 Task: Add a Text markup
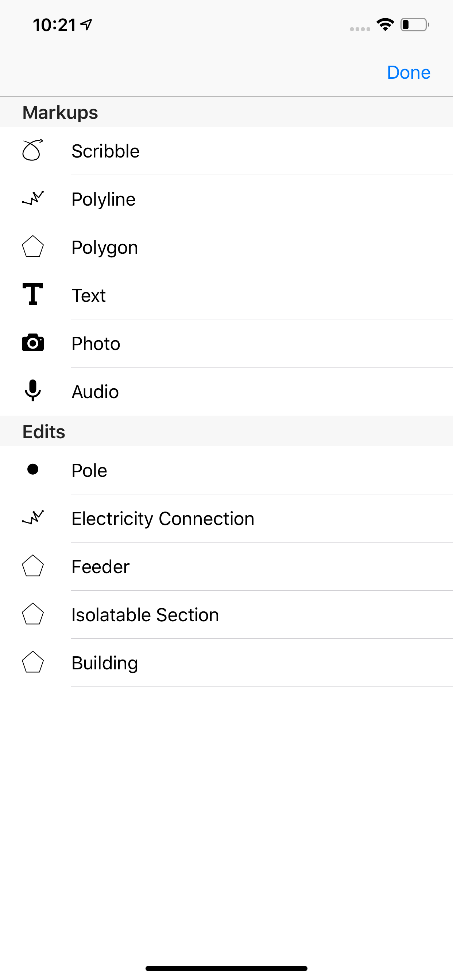(89, 296)
